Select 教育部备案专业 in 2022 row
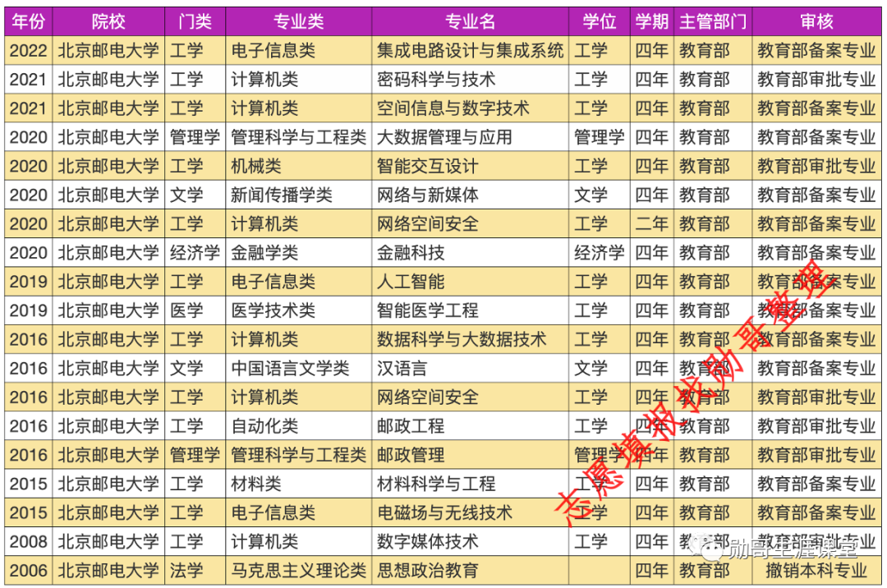The height and width of the screenshot is (588, 887). [817, 50]
